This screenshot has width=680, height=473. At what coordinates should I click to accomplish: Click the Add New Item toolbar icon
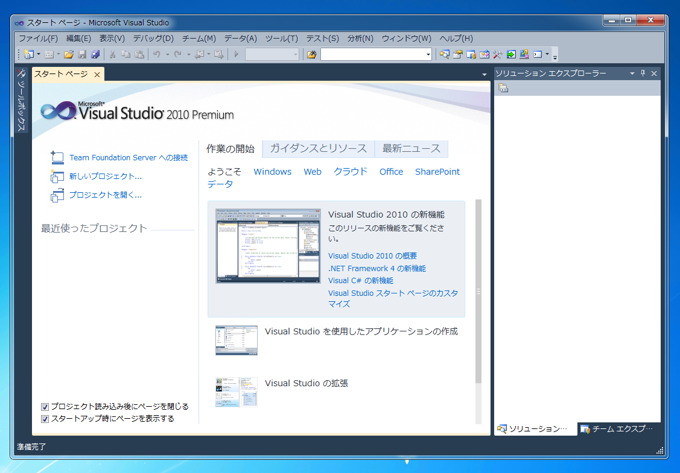49,54
